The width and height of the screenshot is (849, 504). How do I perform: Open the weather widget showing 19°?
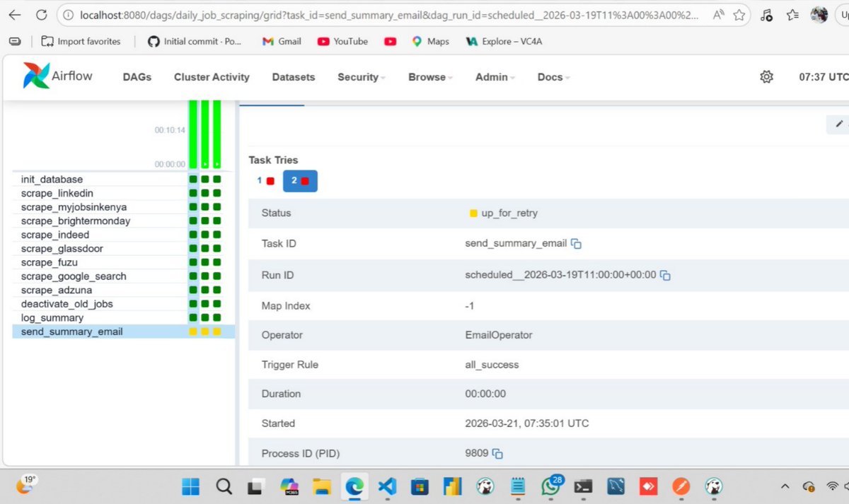click(x=25, y=485)
